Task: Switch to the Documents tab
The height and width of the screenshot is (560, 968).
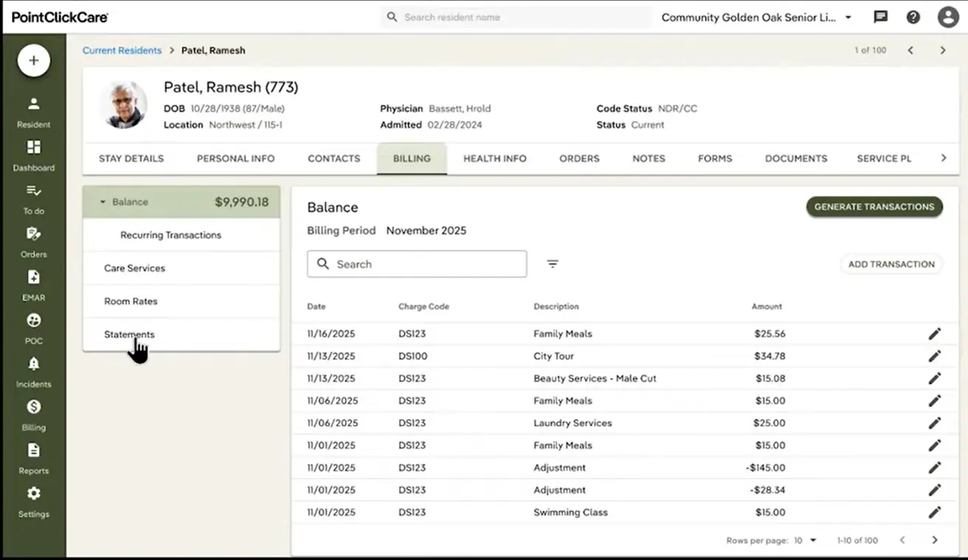Action: (x=796, y=158)
